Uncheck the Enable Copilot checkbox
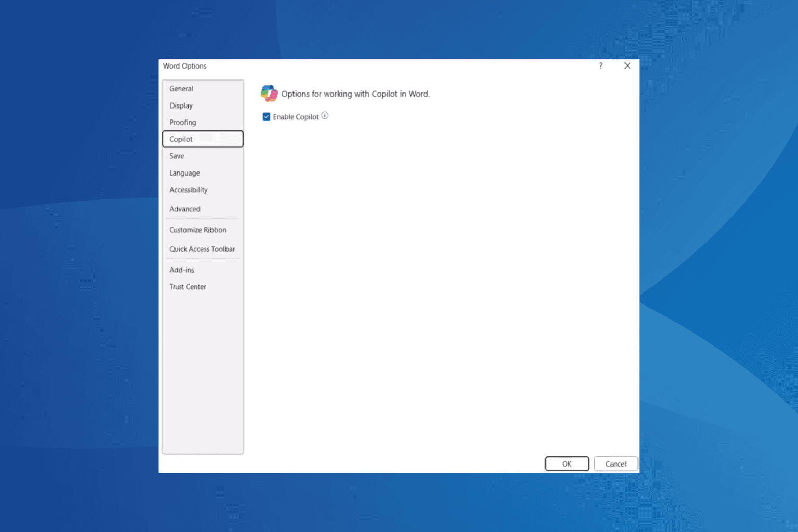Screen dimensions: 798x532 pyautogui.click(x=267, y=117)
